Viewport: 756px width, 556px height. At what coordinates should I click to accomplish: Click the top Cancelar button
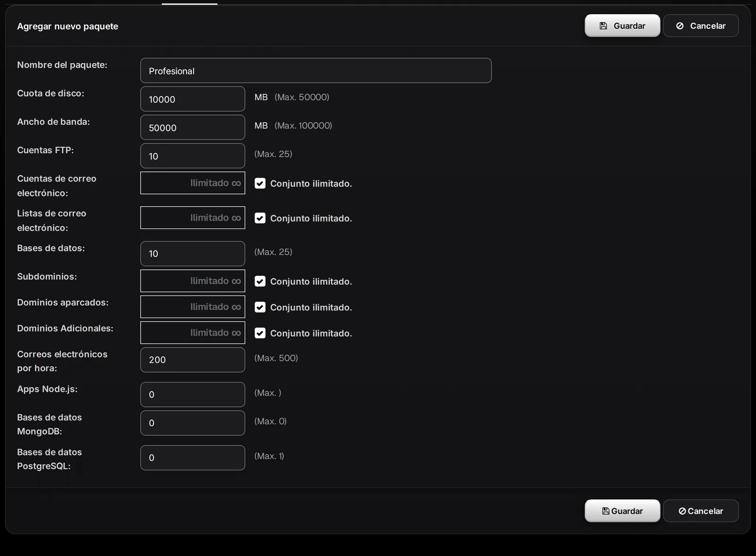click(x=701, y=26)
